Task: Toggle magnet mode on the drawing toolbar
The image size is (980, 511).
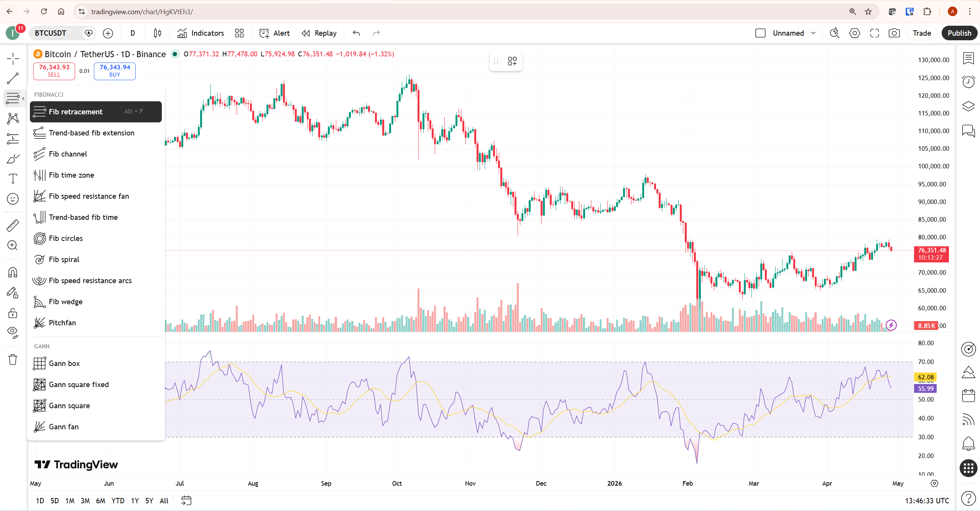Action: [x=13, y=272]
